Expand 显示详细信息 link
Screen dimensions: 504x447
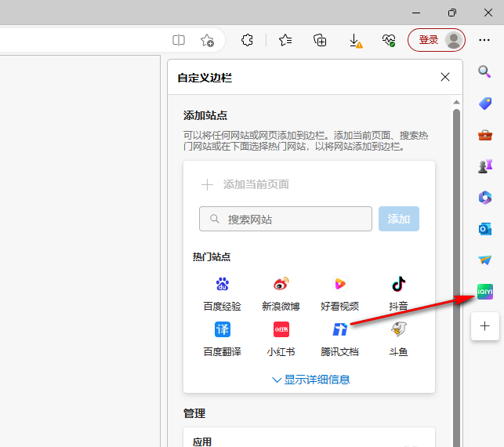(x=311, y=380)
